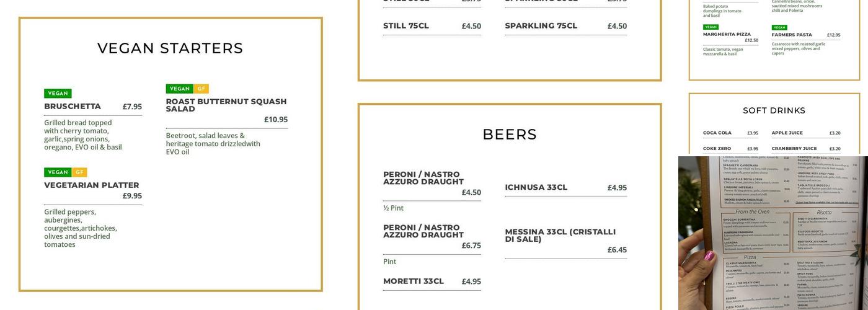Click the VEGAN badge above Roast Butternut Squash Salad

[180, 89]
